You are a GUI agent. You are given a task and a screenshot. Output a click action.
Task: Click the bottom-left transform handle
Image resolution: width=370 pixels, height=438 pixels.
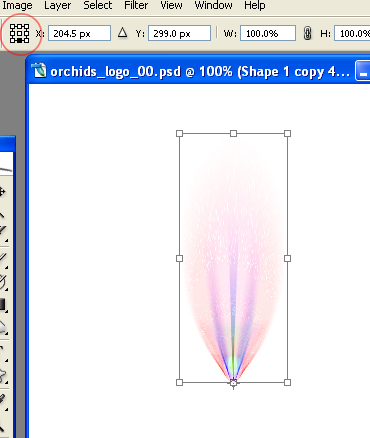coord(179,382)
